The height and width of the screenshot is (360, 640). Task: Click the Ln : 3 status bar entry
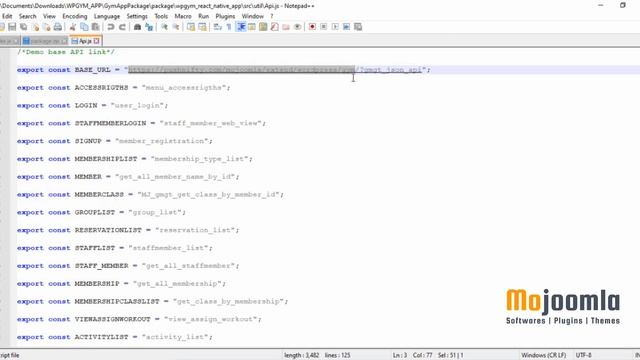click(400, 355)
